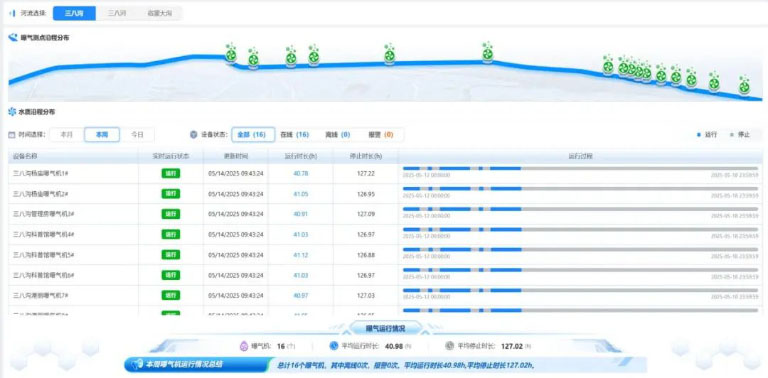768x378 pixels.
Task: Click the 40.78 runtime value link
Action: [x=301, y=173]
